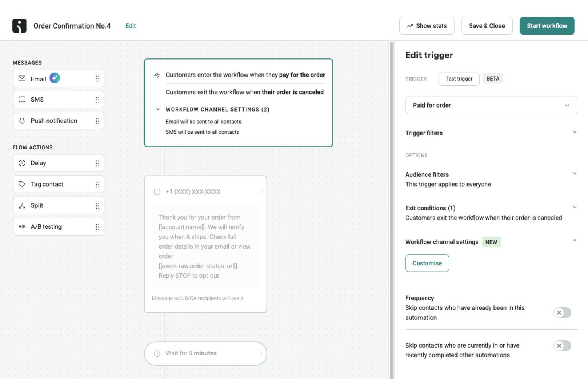
Task: Click the tag icon on Tag contact
Action: [22, 184]
